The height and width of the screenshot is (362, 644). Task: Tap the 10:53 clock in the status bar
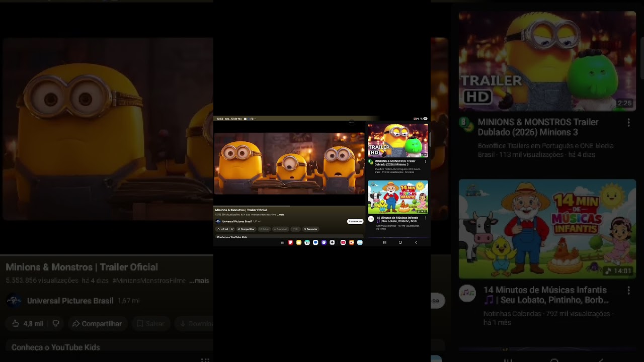[x=219, y=119]
